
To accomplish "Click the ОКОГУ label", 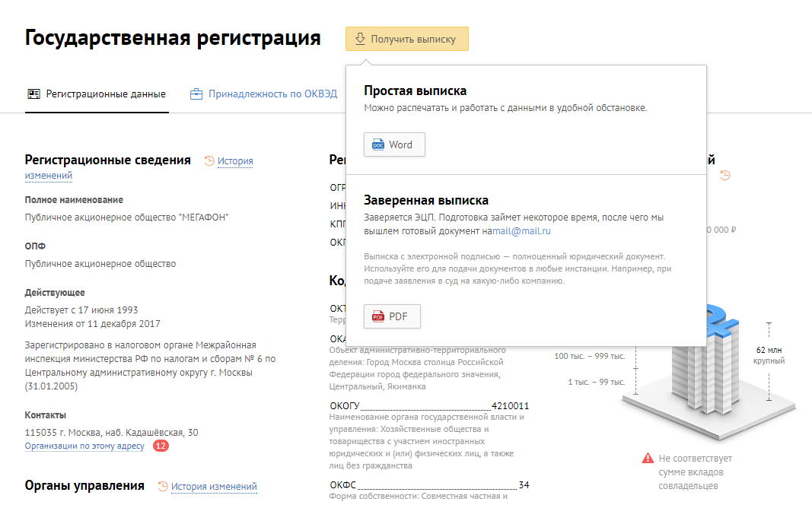I will coord(345,405).
